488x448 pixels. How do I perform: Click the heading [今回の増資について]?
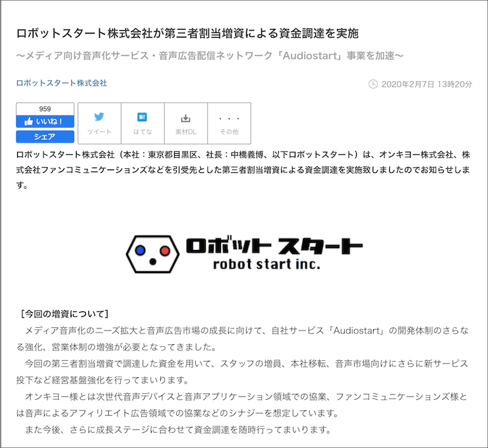click(x=65, y=314)
